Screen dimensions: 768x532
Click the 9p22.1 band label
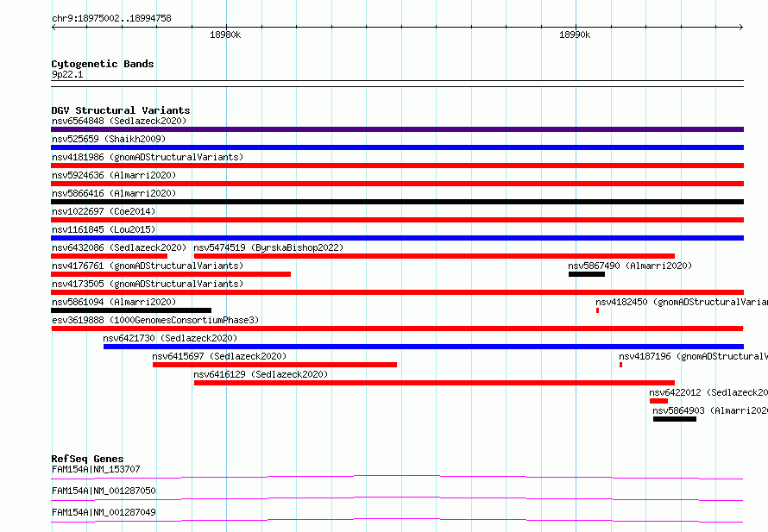[67, 74]
